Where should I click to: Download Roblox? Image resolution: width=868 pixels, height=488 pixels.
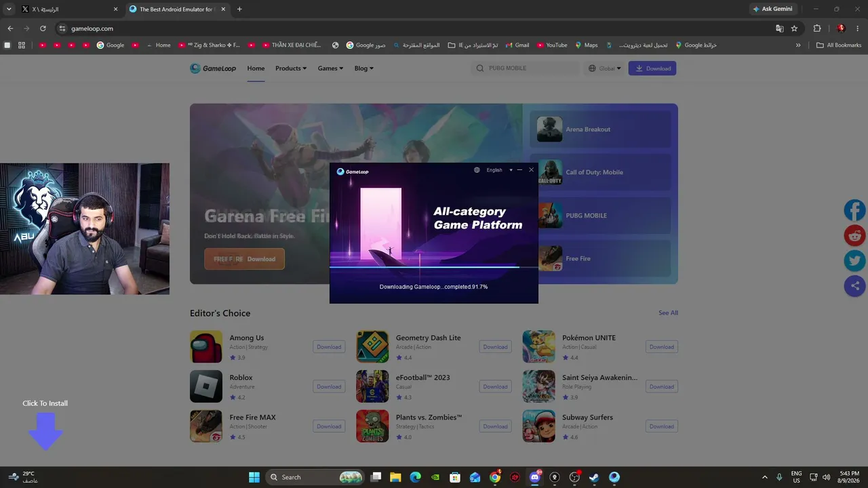[x=329, y=386]
